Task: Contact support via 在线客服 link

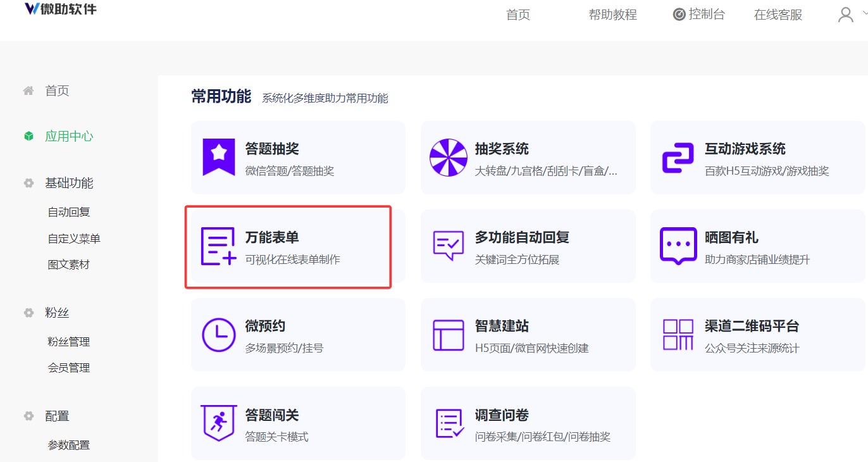Action: pos(778,15)
